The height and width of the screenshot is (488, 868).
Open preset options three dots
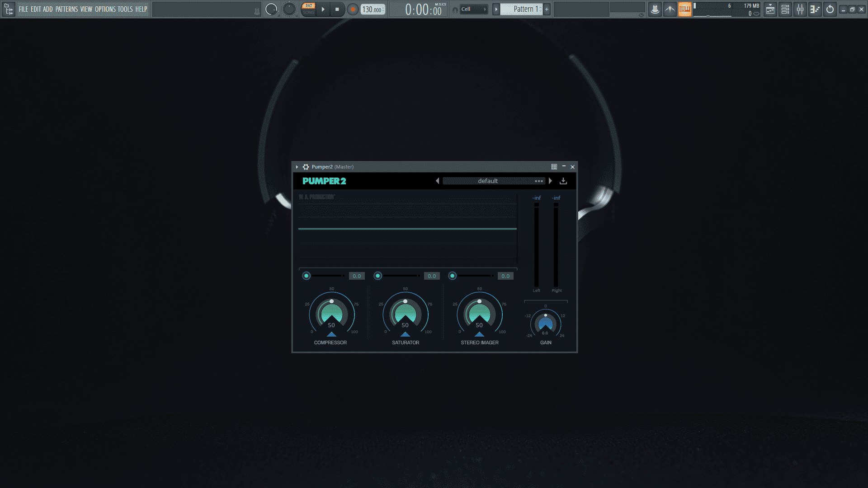pos(539,181)
